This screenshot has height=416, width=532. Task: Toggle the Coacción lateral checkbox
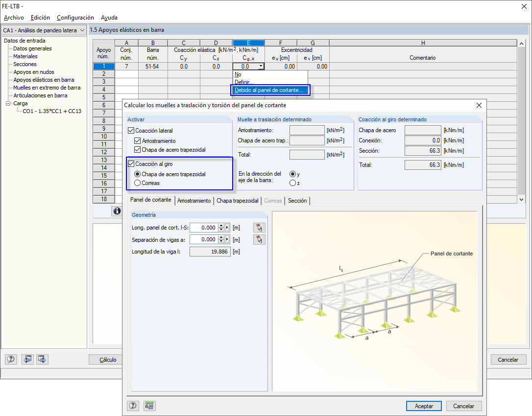(131, 131)
